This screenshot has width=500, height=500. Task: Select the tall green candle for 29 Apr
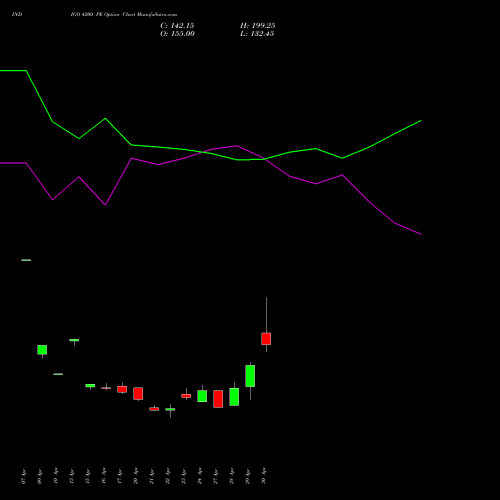click(x=250, y=376)
